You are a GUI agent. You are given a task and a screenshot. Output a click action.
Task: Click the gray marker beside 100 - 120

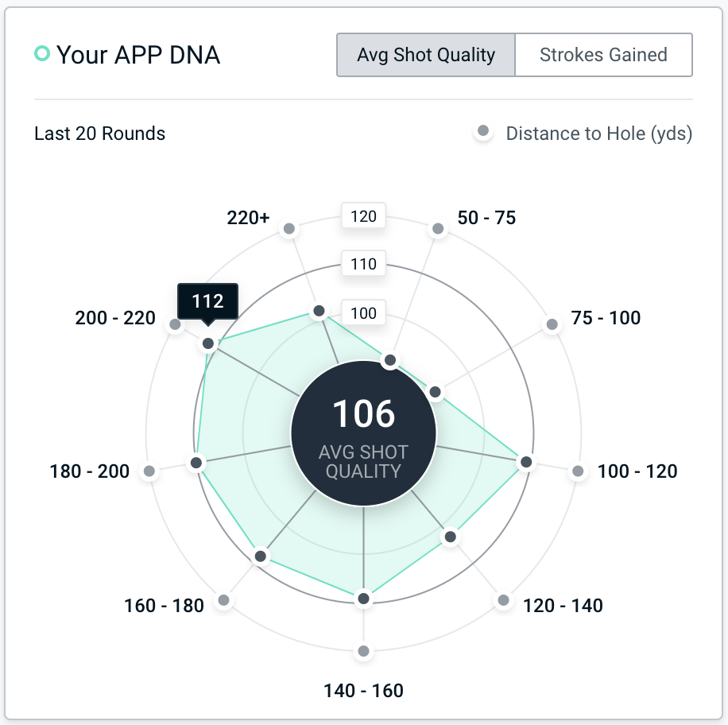578,471
